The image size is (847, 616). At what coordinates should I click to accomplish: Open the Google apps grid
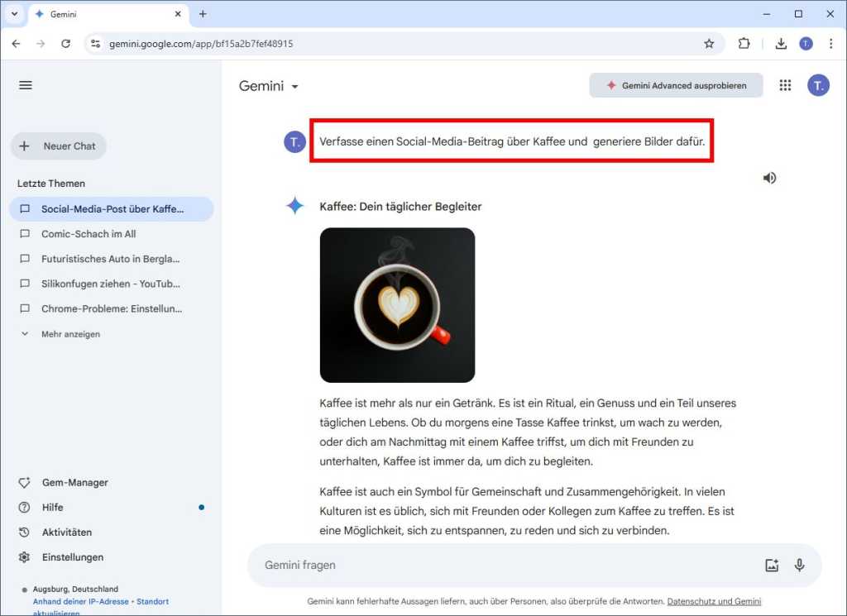click(x=784, y=84)
